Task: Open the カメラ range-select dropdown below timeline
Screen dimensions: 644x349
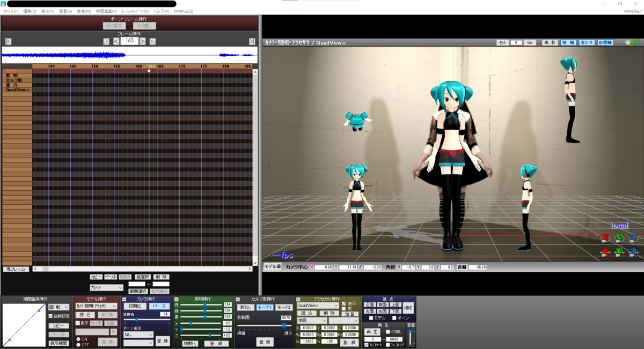Action: tap(106, 288)
